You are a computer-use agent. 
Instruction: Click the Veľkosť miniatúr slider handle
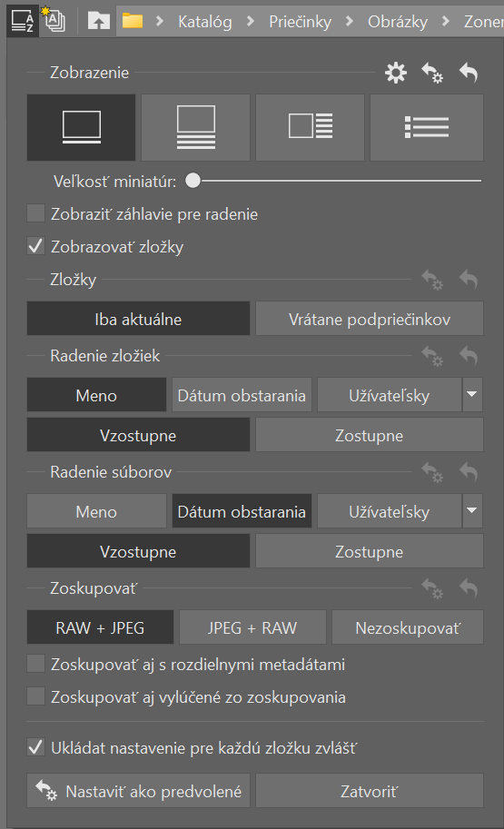click(x=193, y=181)
